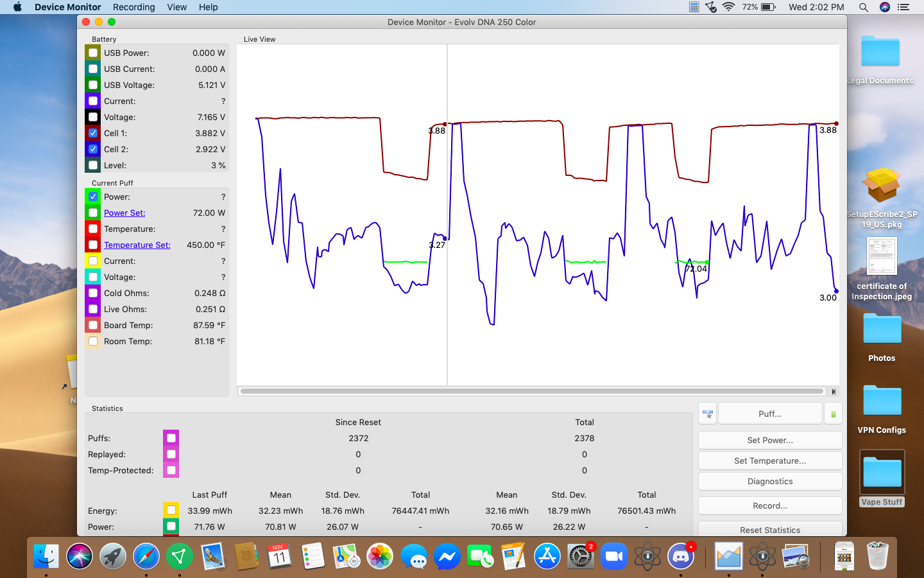Click the Set Temperature... button
This screenshot has width=924, height=578.
769,460
